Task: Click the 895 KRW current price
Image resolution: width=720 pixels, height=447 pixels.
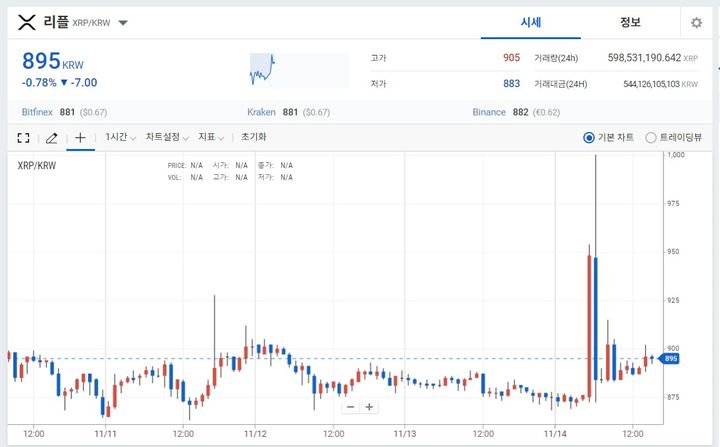Action: coord(53,61)
